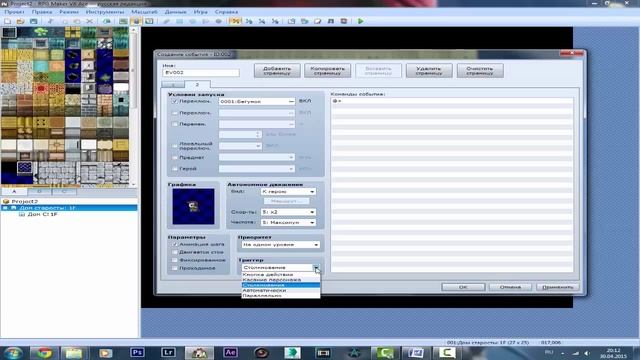Choose the Rectangle draw tool icon

coord(180,21)
